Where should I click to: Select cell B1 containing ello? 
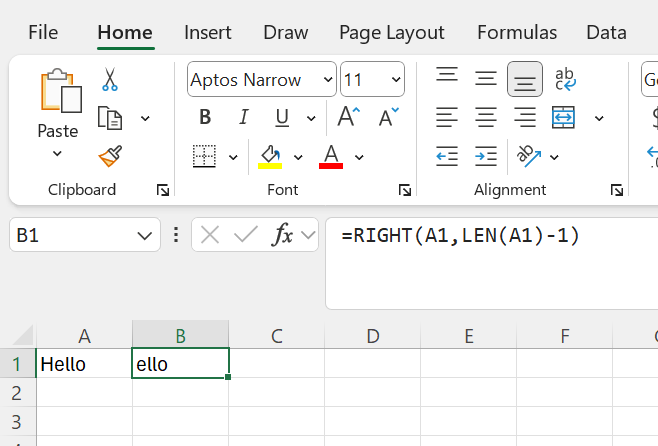180,363
